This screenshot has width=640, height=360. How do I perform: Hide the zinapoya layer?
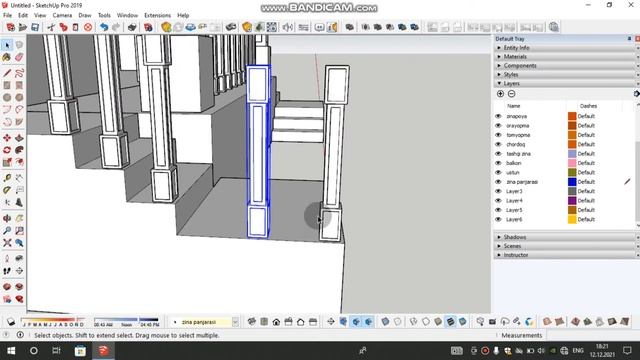[x=498, y=116]
